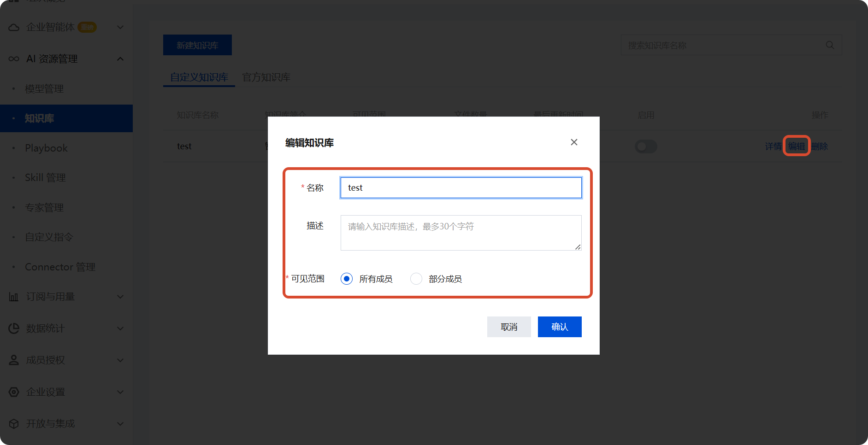Click the badge next to 企业智能体
Image resolution: width=868 pixels, height=445 pixels.
(x=87, y=27)
